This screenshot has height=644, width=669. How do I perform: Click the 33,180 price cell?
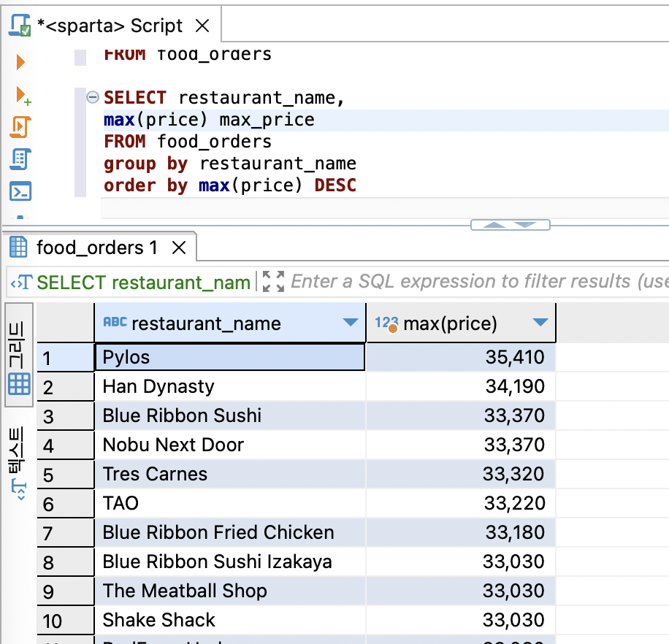(461, 533)
